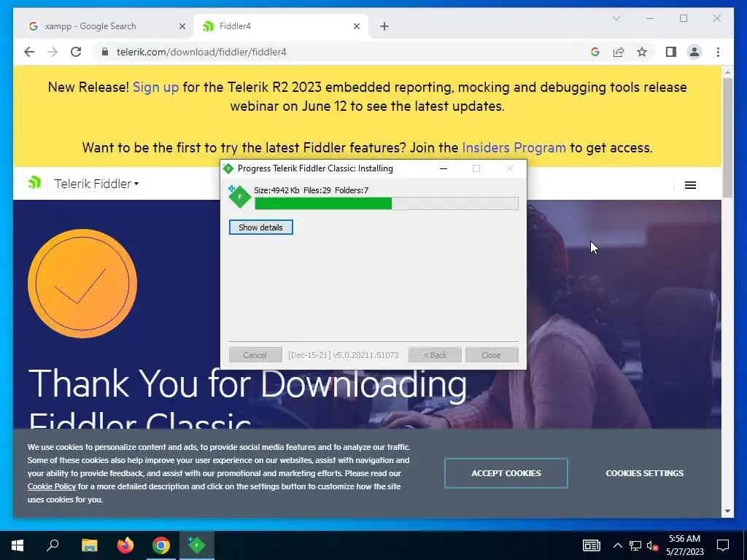Viewport: 747px width, 560px height.
Task: Click the scrollbar up arrow
Action: (x=727, y=72)
